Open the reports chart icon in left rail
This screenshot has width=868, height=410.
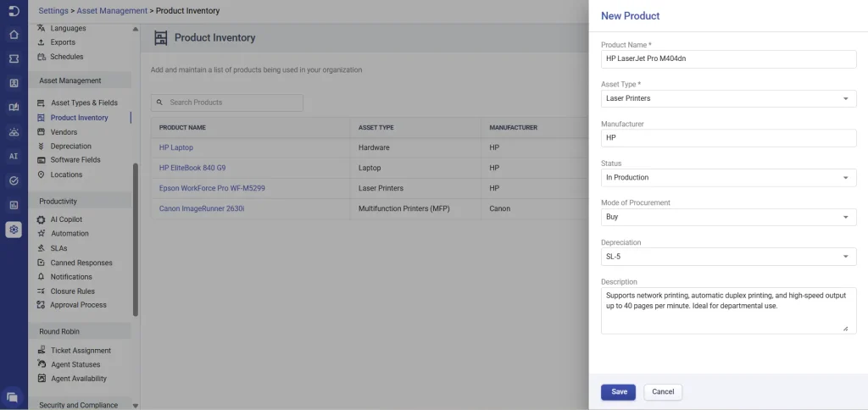[14, 205]
